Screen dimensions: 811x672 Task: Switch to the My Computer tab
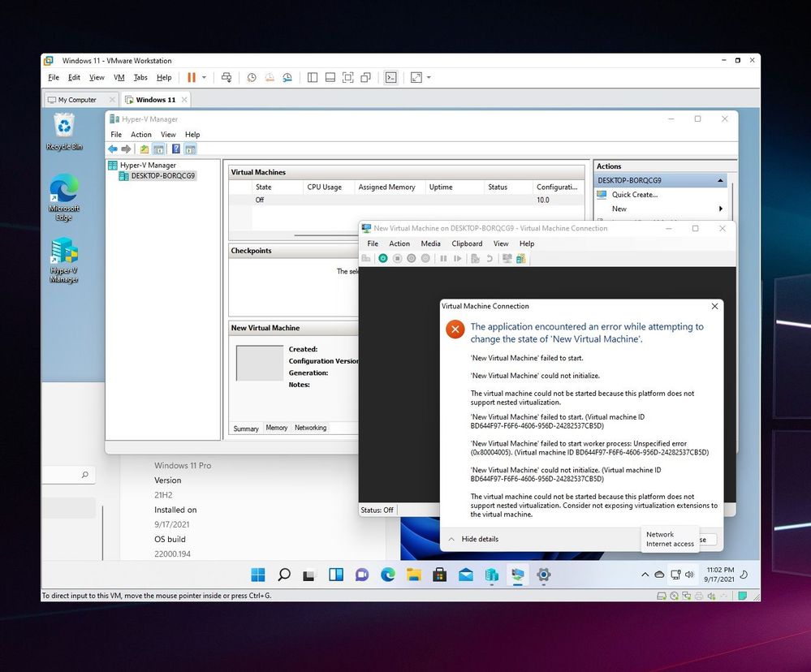[80, 100]
